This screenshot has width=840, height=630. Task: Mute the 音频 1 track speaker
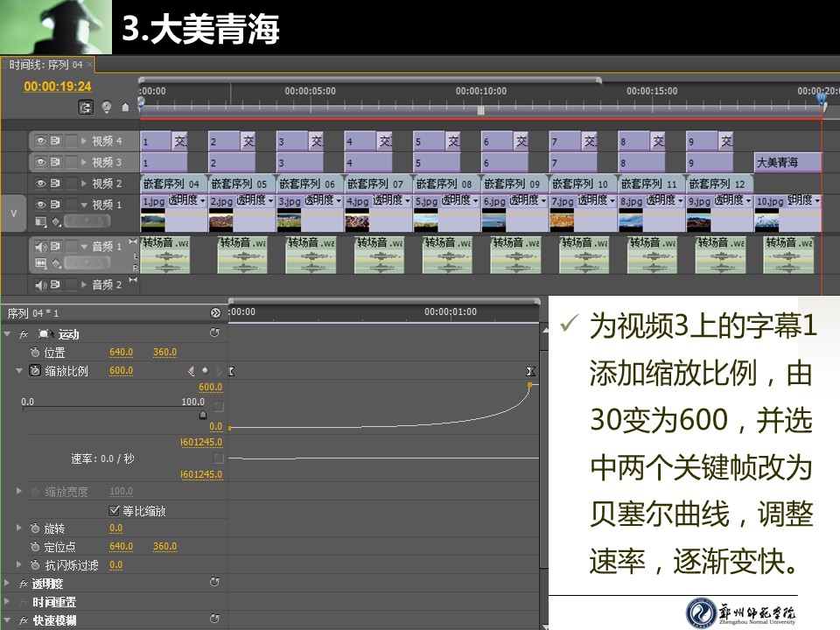pos(41,247)
